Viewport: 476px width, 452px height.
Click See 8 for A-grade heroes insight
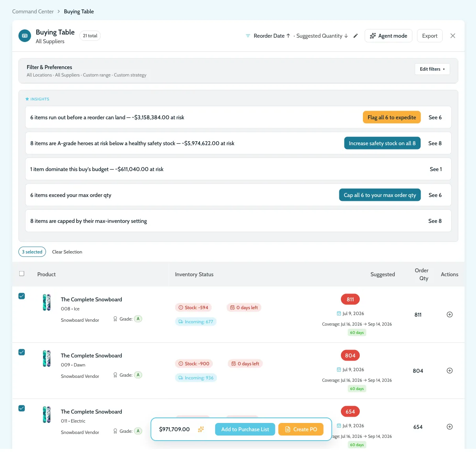click(x=435, y=143)
